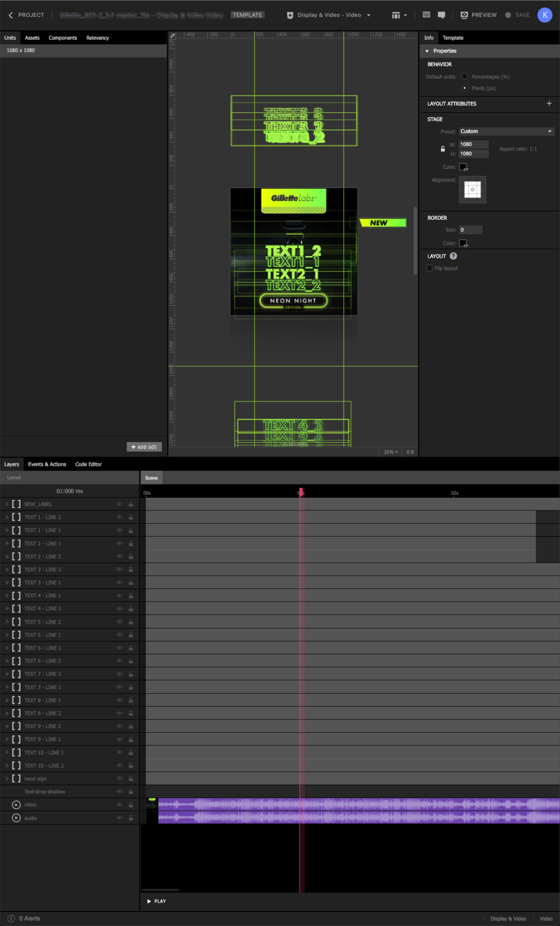This screenshot has height=926, width=560.
Task: Expand the TEXT 3 - LINE 1 layer
Action: [x=7, y=583]
